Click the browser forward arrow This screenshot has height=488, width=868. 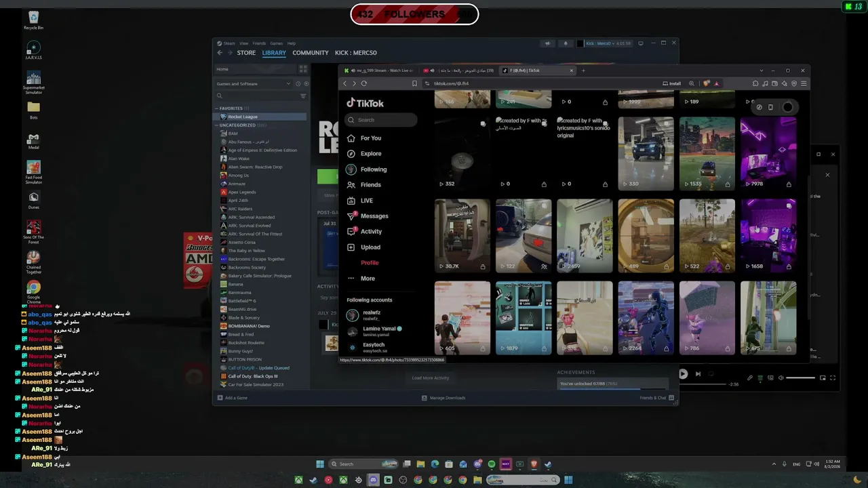(354, 83)
